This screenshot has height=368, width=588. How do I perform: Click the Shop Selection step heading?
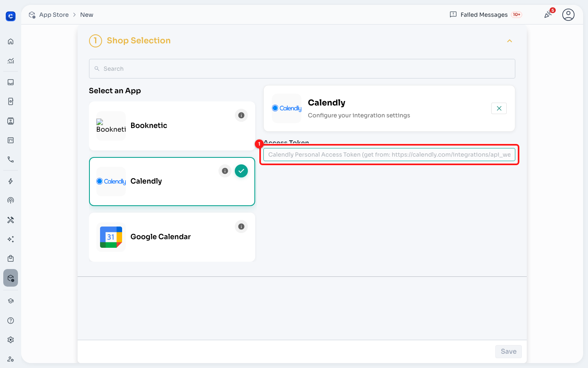tap(139, 40)
